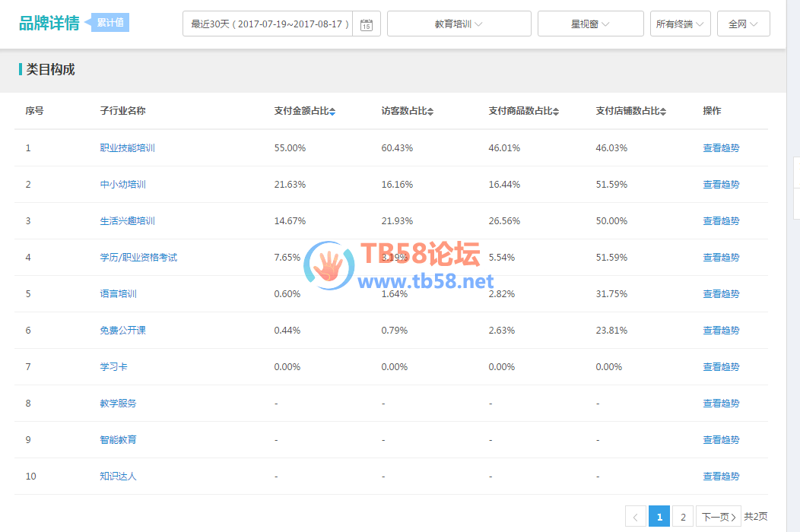
Task: View trend for 生活兴趣培训 row
Action: pyautogui.click(x=720, y=221)
